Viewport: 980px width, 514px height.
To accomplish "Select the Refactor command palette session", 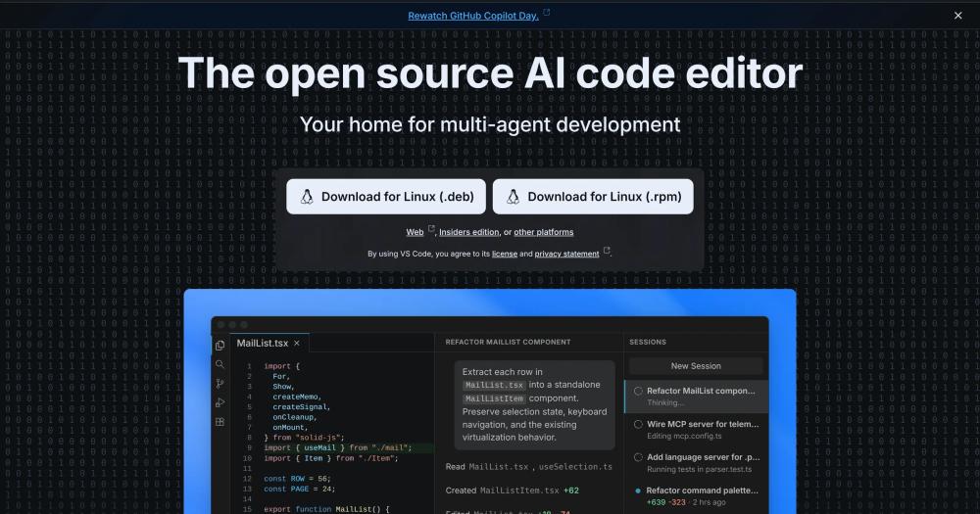I will [x=696, y=496].
